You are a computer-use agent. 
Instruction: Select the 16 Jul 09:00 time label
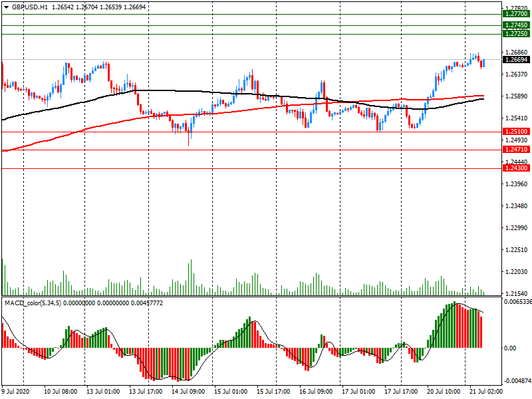[x=315, y=392]
